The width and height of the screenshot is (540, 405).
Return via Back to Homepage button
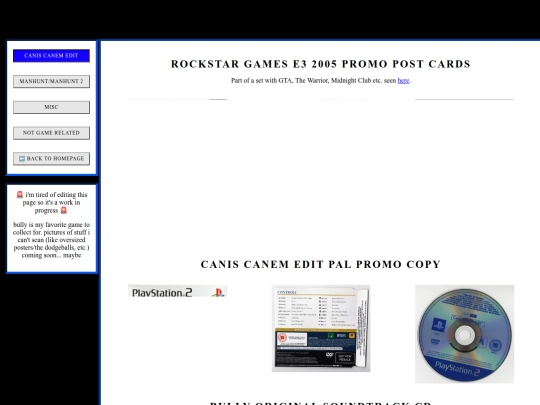[x=51, y=158]
